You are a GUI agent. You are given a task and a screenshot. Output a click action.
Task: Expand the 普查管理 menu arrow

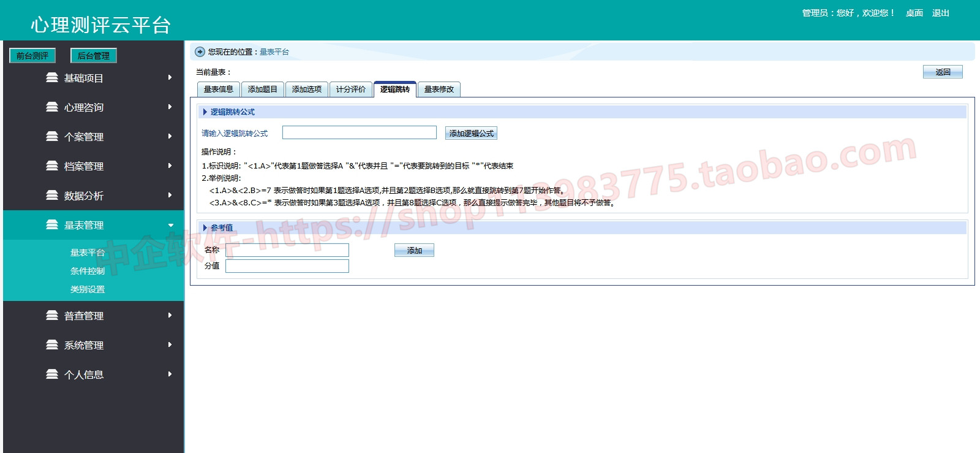[170, 316]
